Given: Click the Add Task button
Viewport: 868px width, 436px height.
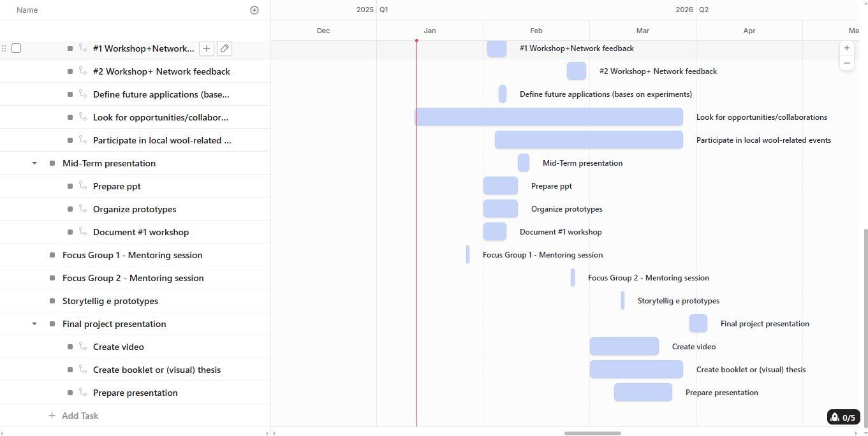Looking at the screenshot, I should pyautogui.click(x=73, y=416).
